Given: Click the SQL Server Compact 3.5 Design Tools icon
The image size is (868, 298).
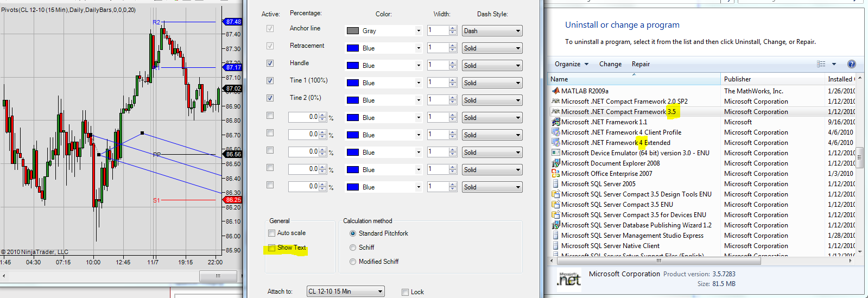Looking at the screenshot, I should pyautogui.click(x=555, y=194).
